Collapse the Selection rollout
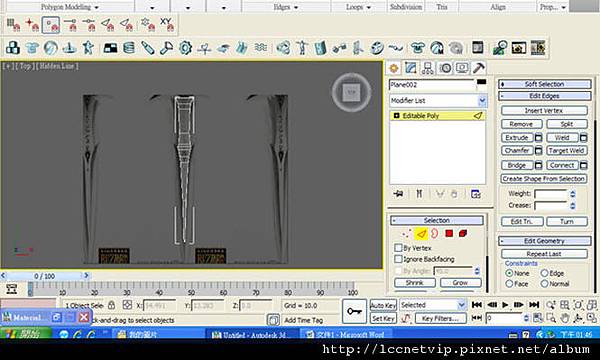Screen dimensions: 600x360 (x=437, y=220)
